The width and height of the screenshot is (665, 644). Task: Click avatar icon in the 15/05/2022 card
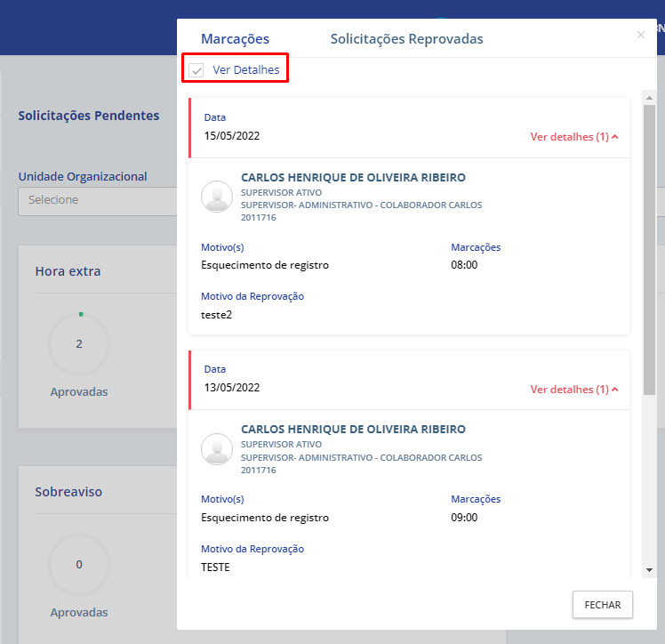coord(217,197)
